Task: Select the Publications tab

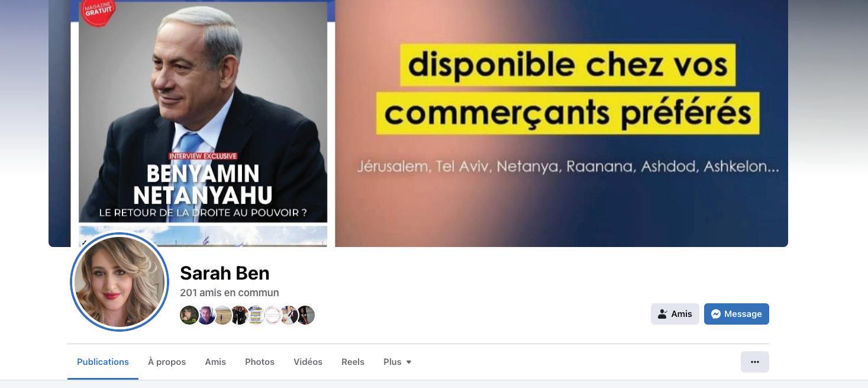Action: pos(103,362)
